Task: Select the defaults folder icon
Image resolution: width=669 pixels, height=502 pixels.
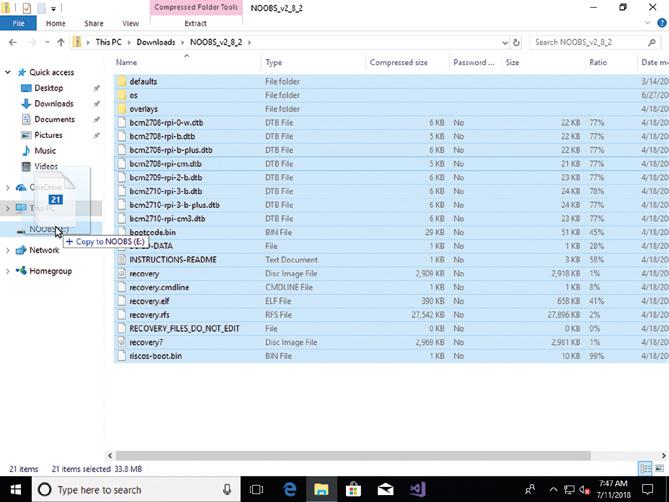Action: click(122, 81)
